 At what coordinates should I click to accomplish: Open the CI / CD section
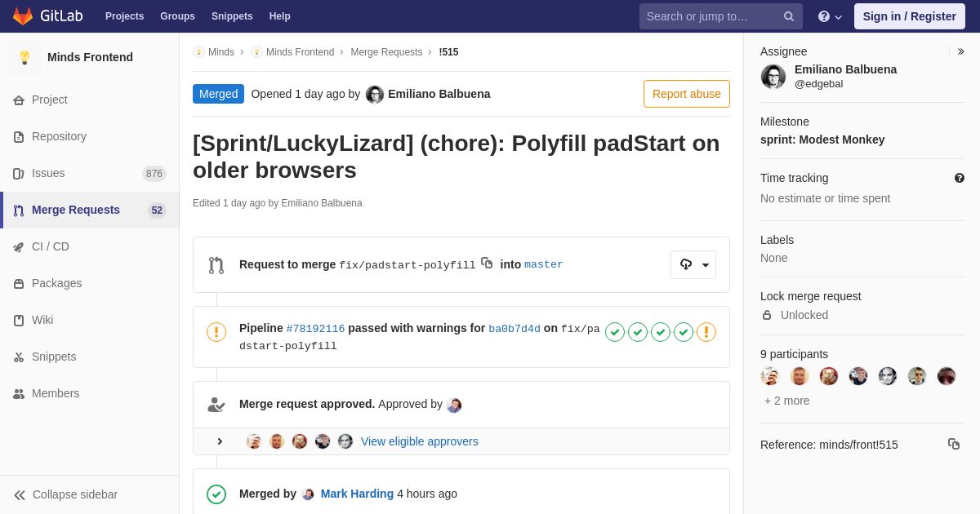point(90,246)
